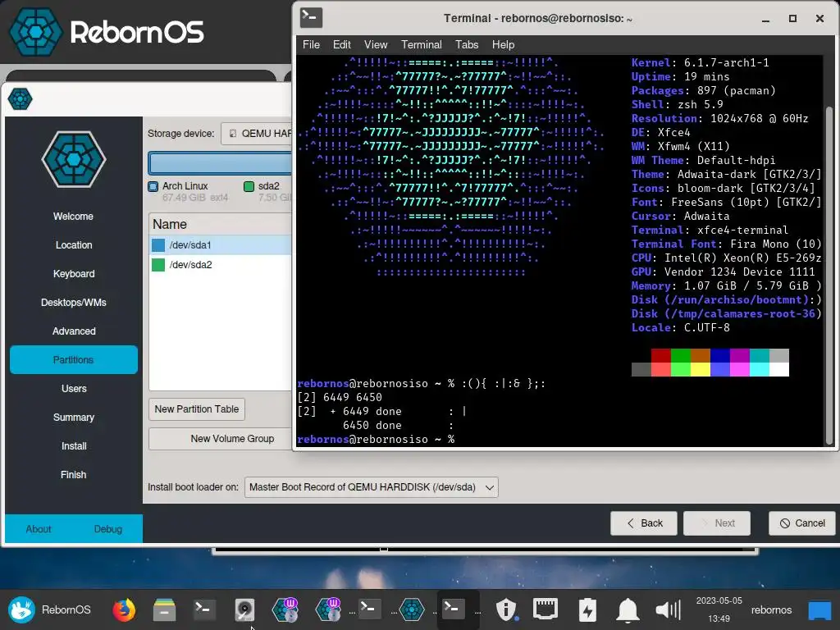Image resolution: width=840 pixels, height=630 pixels.
Task: Click the New Partition Table button
Action: (197, 409)
